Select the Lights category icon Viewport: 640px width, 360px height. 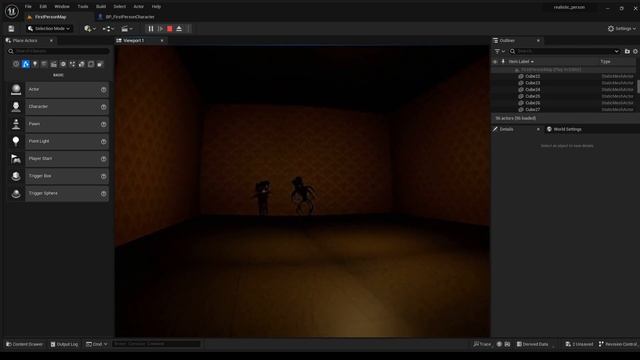tap(35, 64)
